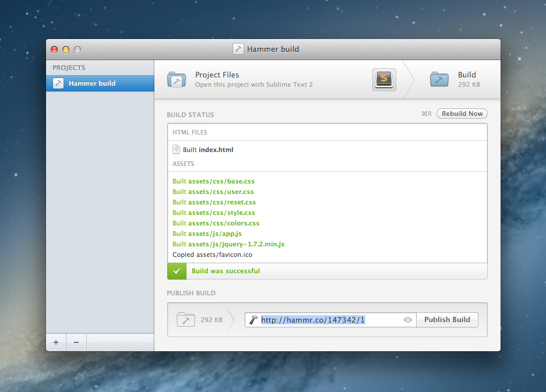Click the index.html file icon
The image size is (546, 392).
click(x=177, y=150)
